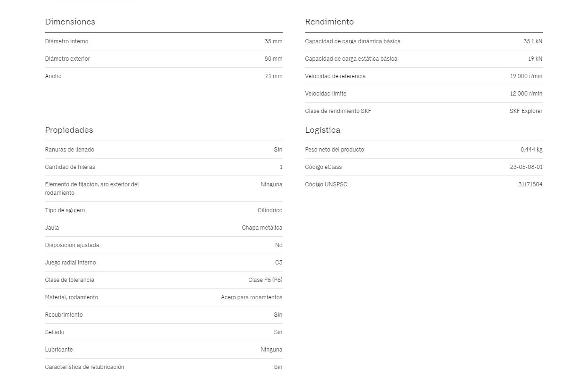Click the 35.1 kN dynamic load value
Viewport: 588px width, 384px height.
532,41
